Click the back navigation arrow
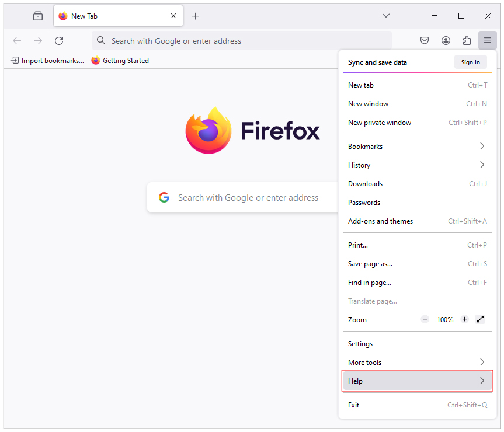 [17, 40]
